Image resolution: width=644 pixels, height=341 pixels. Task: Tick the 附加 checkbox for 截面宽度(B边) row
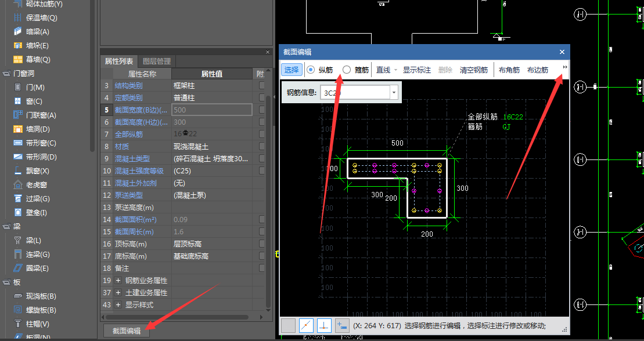point(262,110)
